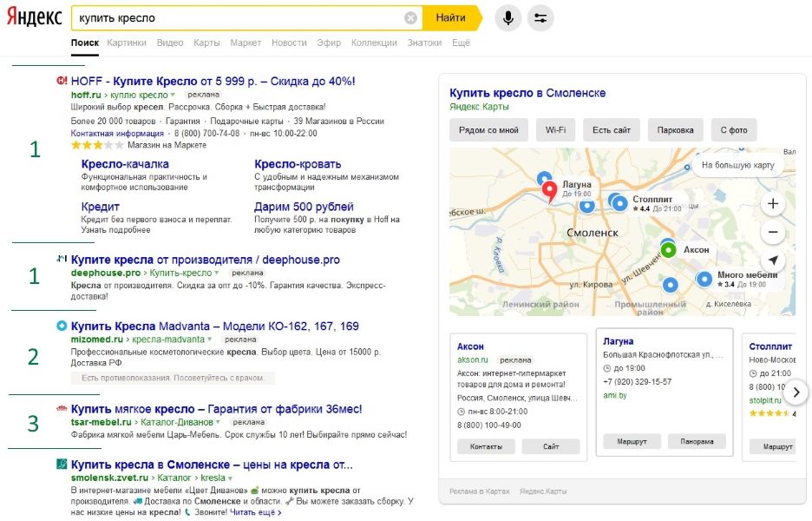This screenshot has width=812, height=521.
Task: Show next cards with carousel arrow
Action: pos(796,392)
